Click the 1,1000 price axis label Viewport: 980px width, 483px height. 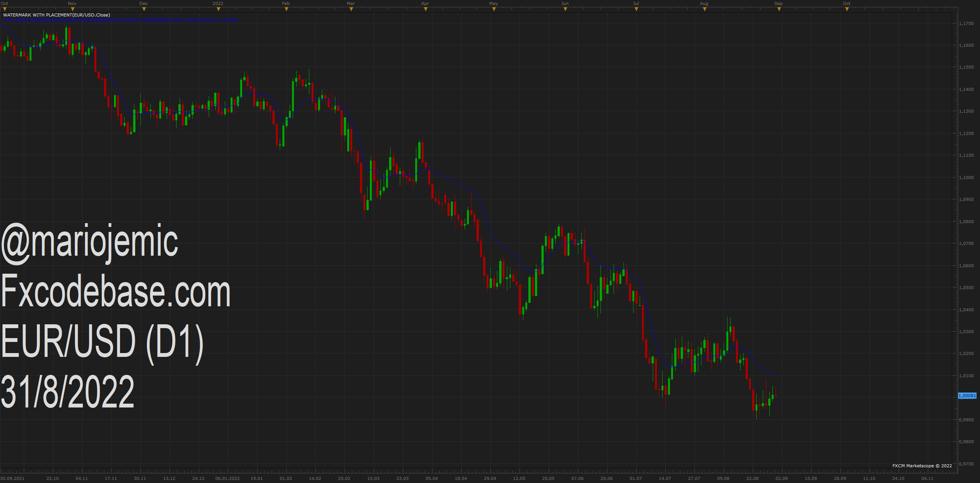tap(966, 177)
